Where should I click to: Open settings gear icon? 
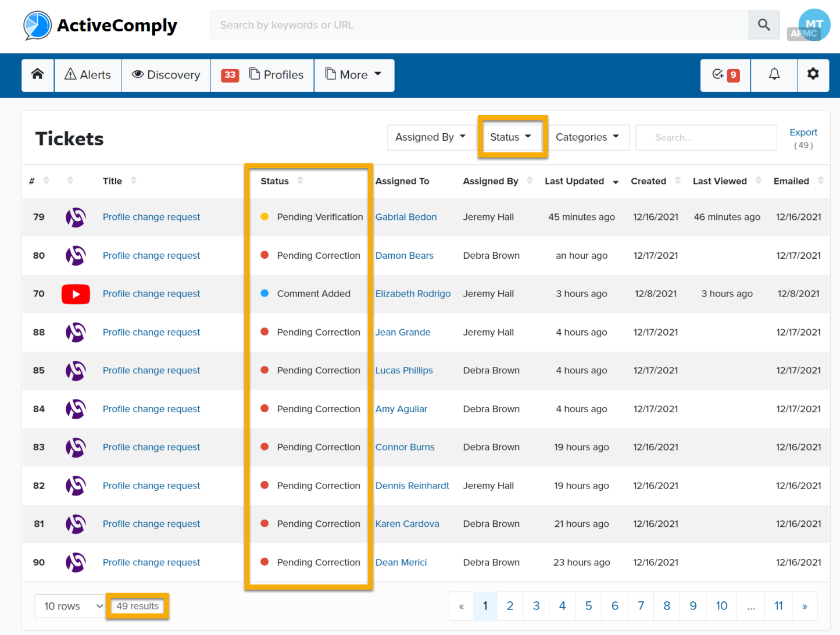813,74
